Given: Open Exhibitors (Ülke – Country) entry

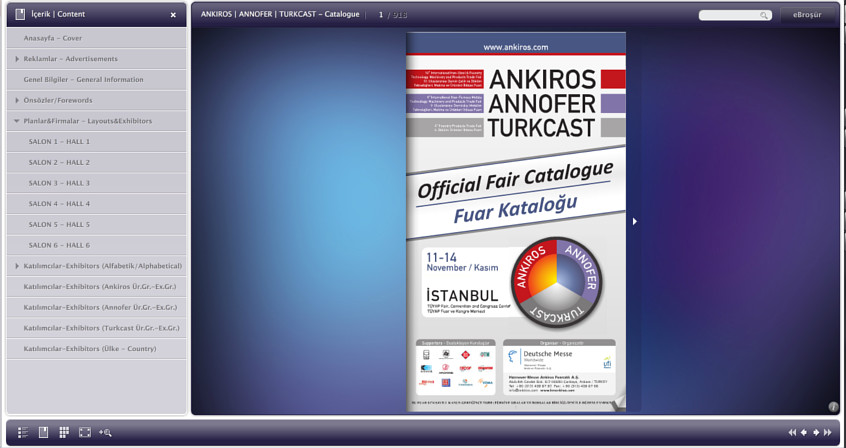Looking at the screenshot, I should coord(97,349).
